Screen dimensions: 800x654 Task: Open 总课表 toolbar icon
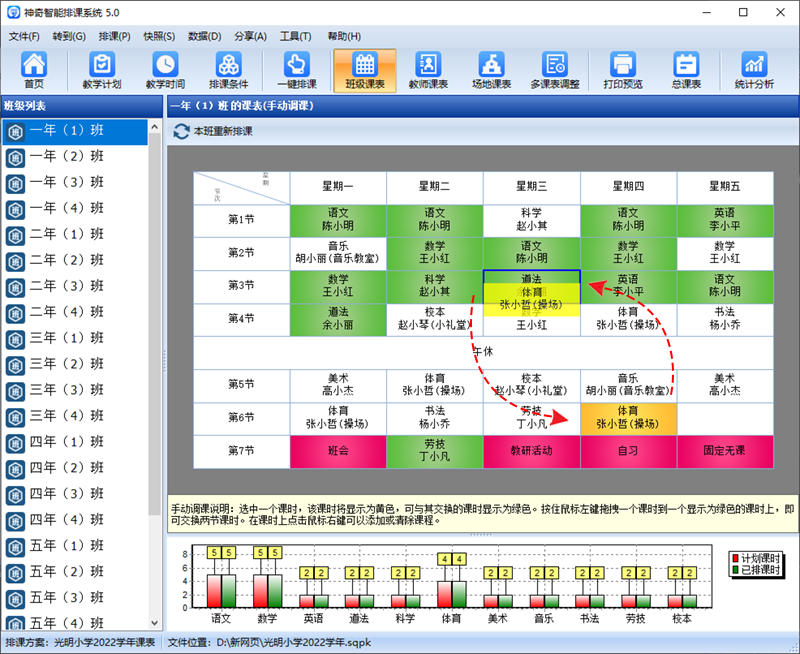pos(686,70)
